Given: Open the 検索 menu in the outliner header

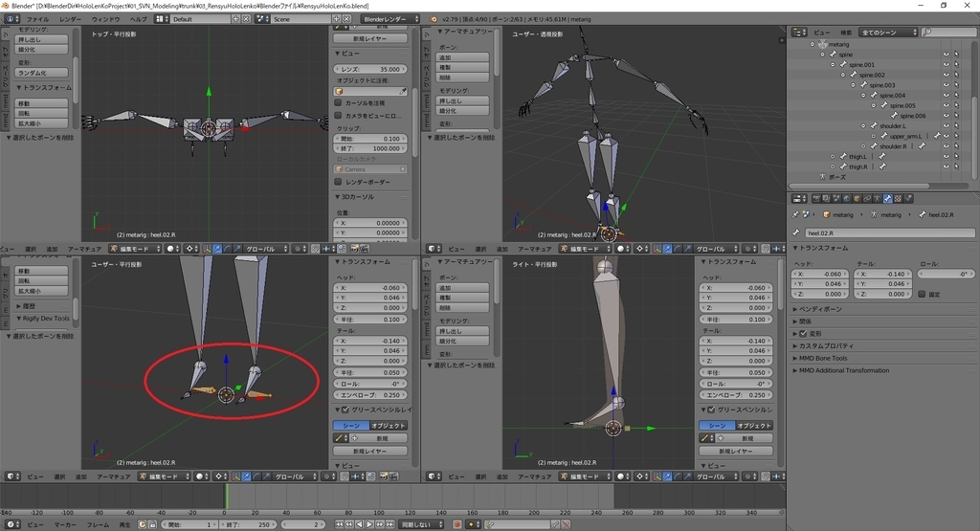Looking at the screenshot, I should (x=846, y=32).
